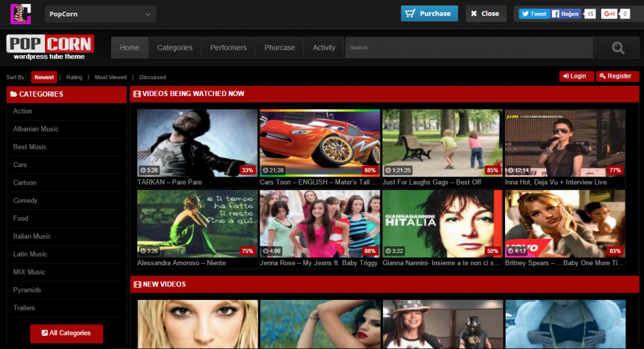Open the star-hat woman new video thumbnail
644x349 pixels.
tap(443, 324)
